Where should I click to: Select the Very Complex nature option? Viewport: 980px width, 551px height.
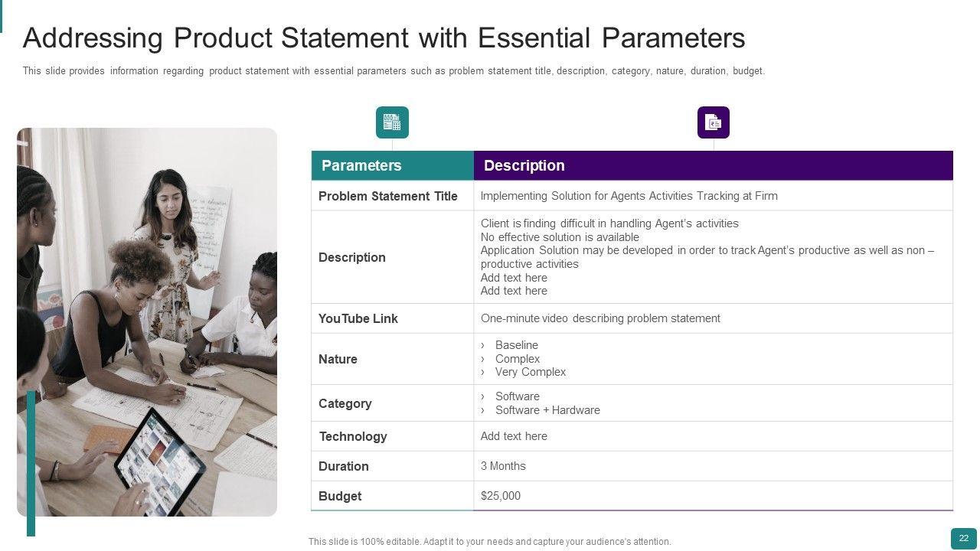click(x=530, y=372)
